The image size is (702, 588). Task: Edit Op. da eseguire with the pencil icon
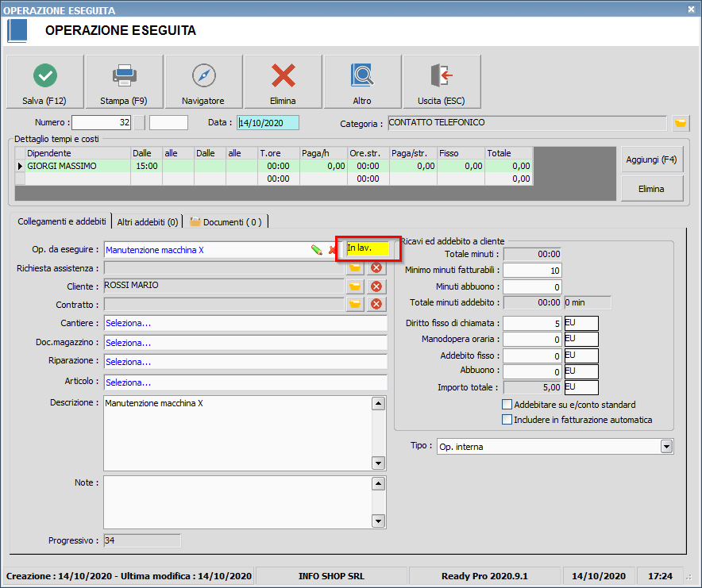(x=317, y=250)
